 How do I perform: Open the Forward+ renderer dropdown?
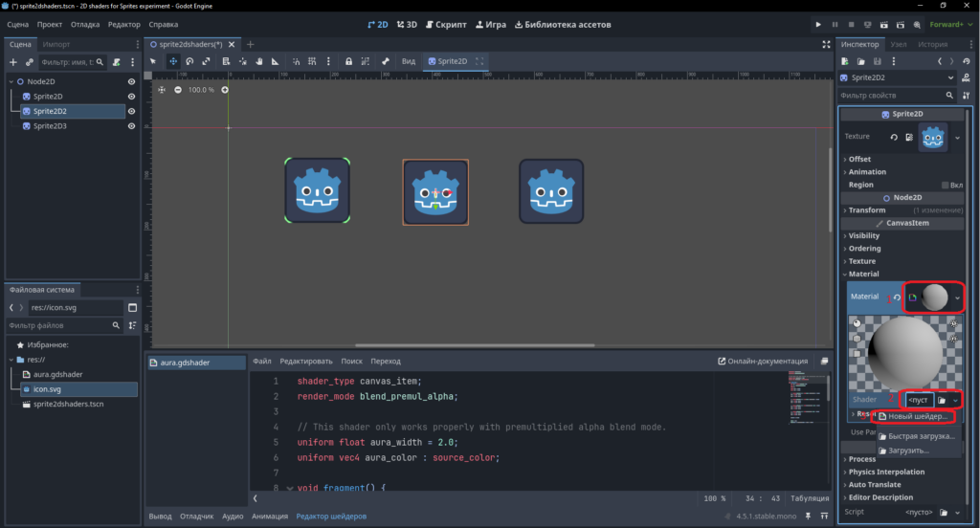click(x=950, y=24)
